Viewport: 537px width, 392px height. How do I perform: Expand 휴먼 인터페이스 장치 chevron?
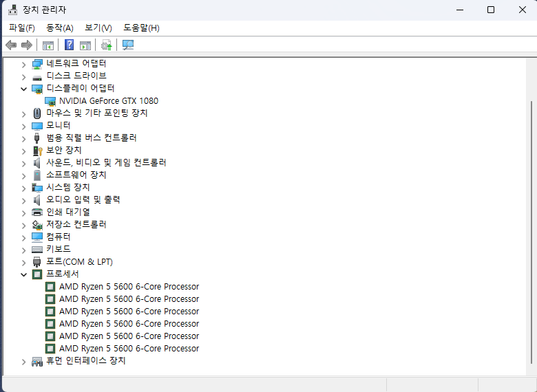23,362
